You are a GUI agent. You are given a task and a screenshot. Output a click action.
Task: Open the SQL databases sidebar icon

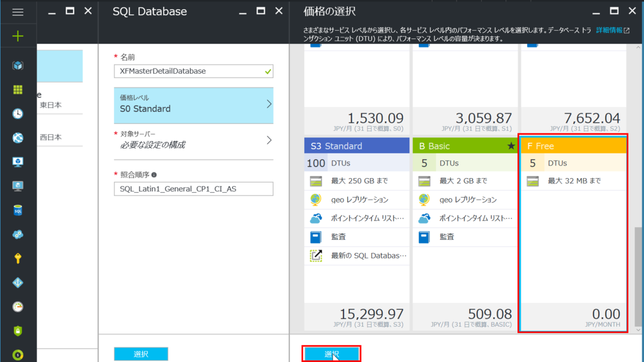coord(18,210)
